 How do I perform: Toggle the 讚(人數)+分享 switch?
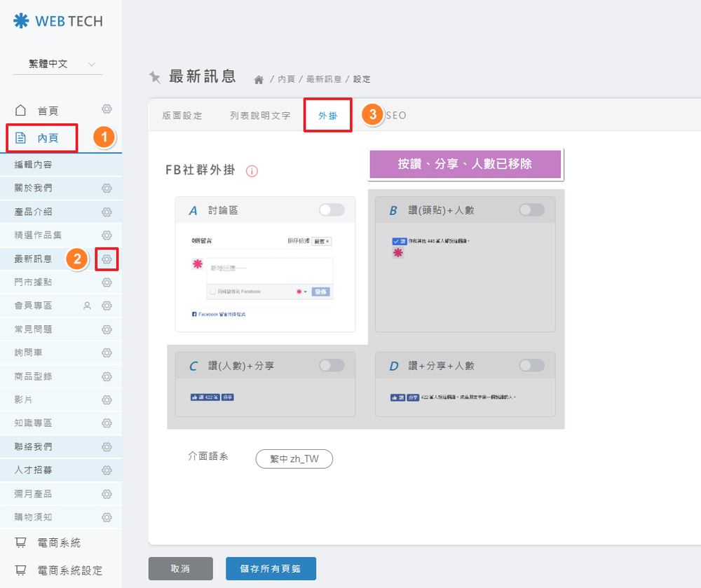332,365
